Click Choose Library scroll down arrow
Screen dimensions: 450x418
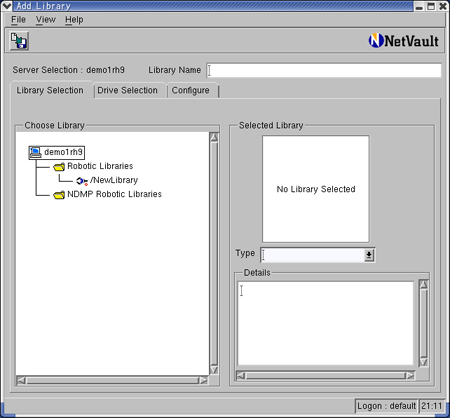[x=214, y=370]
